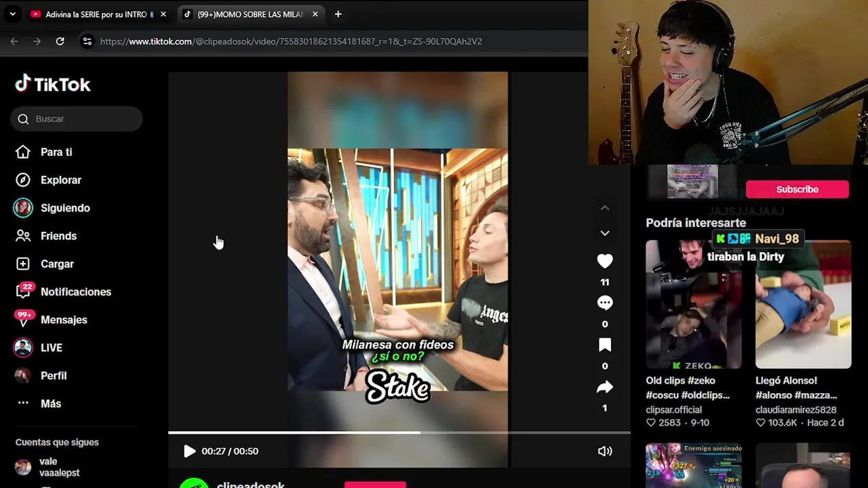Open the Enemigo asesinado game clip thumbnail
Screen dimensions: 868x488
pyautogui.click(x=694, y=466)
